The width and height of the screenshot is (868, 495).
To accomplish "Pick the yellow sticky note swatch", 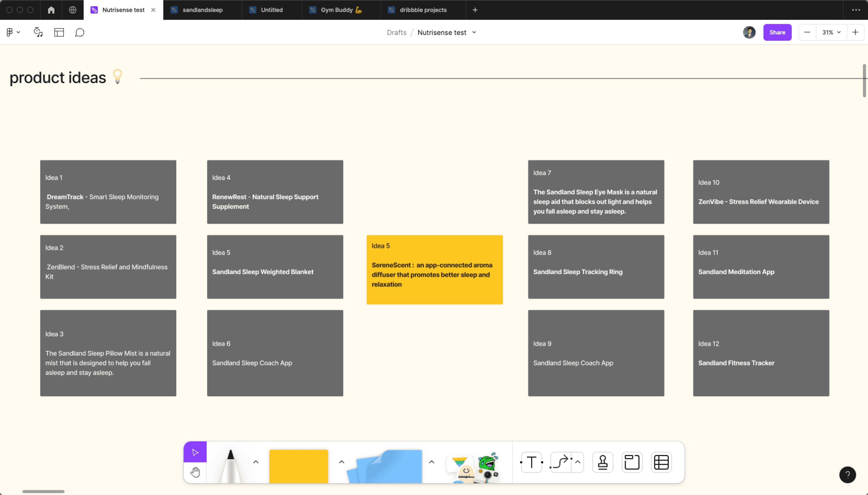I will [x=298, y=466].
